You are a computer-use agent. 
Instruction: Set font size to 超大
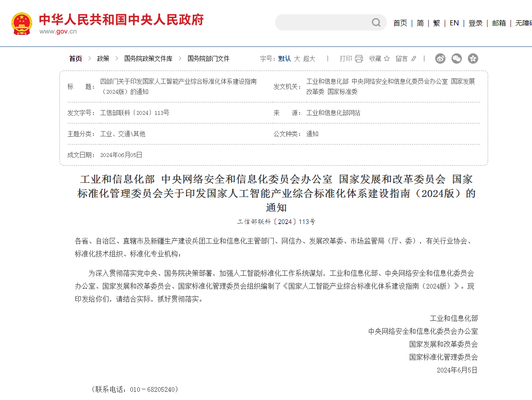coord(309,58)
